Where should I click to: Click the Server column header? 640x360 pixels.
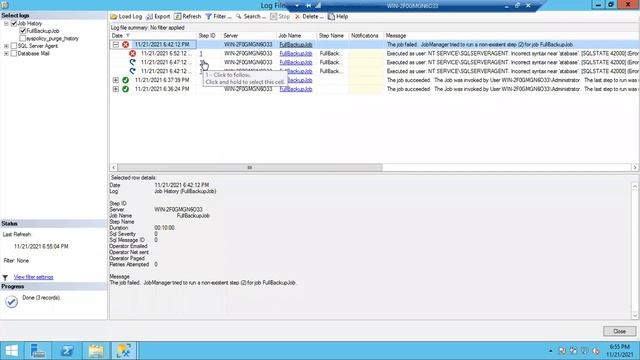click(249, 36)
